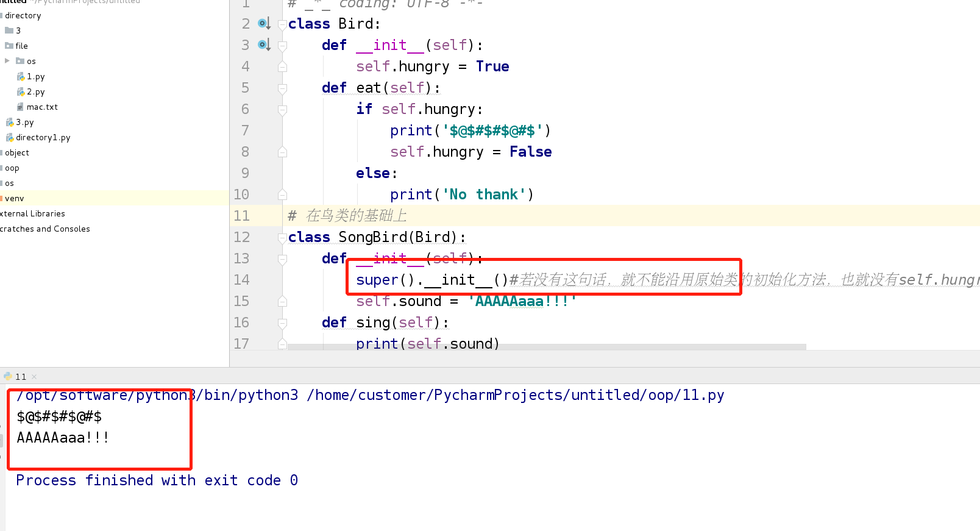Select top-level 'os' folder below oop
This screenshot has width=980, height=531.
tap(9, 184)
